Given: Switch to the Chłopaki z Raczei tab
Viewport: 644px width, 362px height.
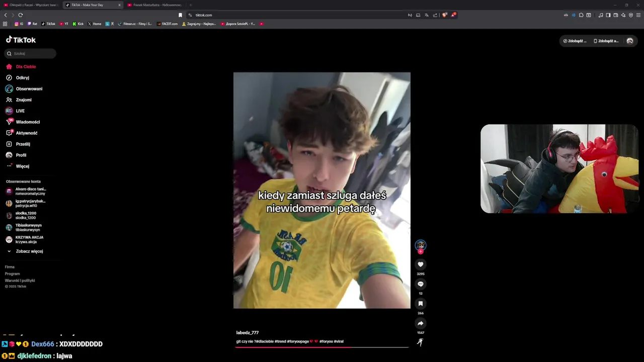Looking at the screenshot, I should point(30,5).
